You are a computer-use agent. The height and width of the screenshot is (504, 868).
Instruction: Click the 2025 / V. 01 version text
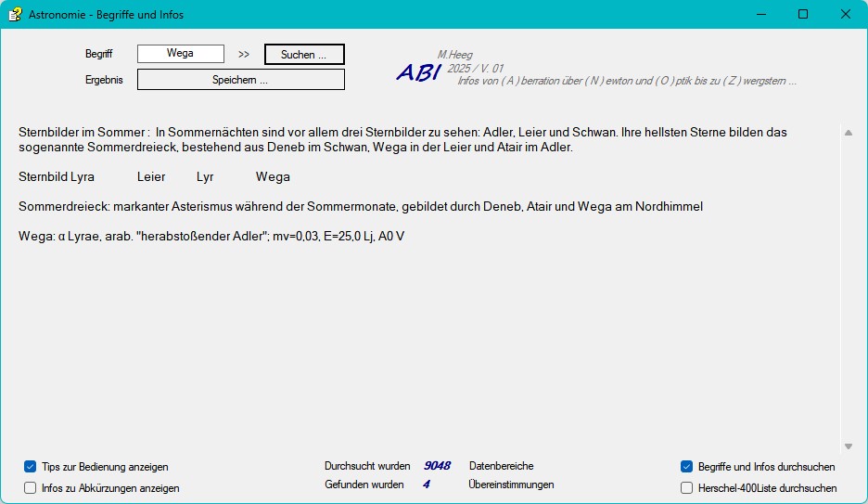pyautogui.click(x=476, y=68)
